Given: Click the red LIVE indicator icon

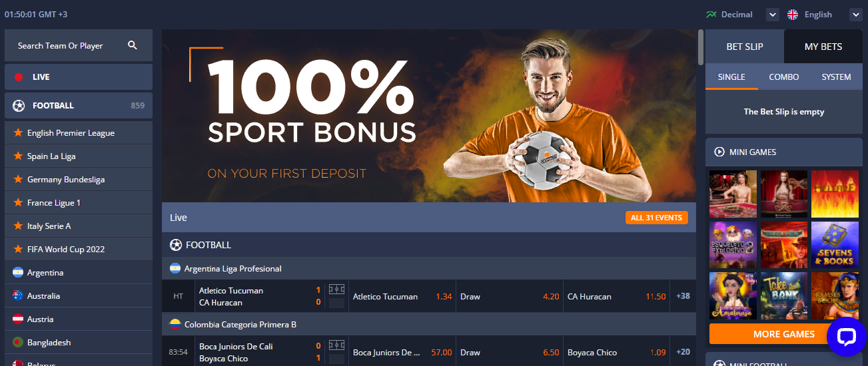Looking at the screenshot, I should click(19, 77).
